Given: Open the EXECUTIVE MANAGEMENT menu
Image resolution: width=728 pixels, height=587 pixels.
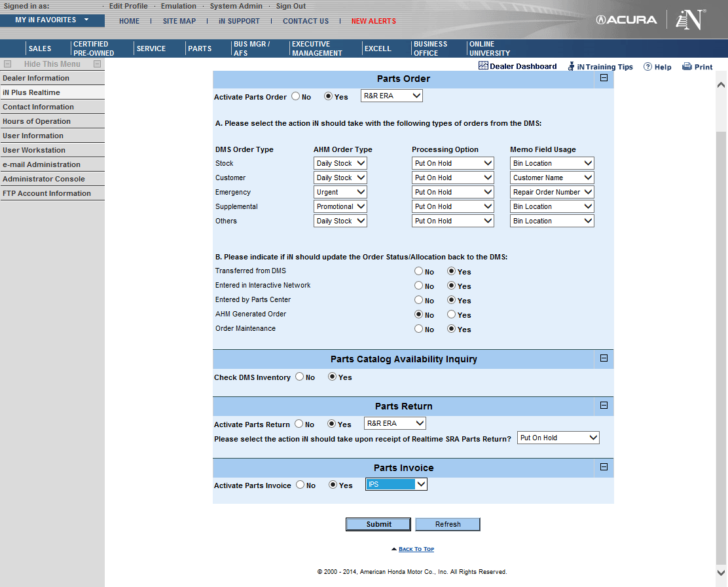Looking at the screenshot, I should [317, 48].
